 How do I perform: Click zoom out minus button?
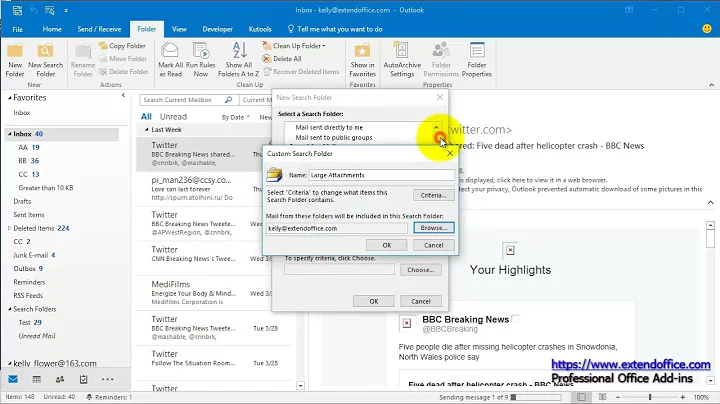(618, 397)
